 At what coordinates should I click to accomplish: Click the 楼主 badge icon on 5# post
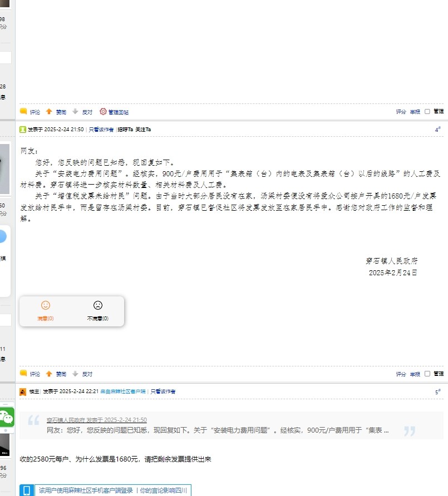pos(23,391)
